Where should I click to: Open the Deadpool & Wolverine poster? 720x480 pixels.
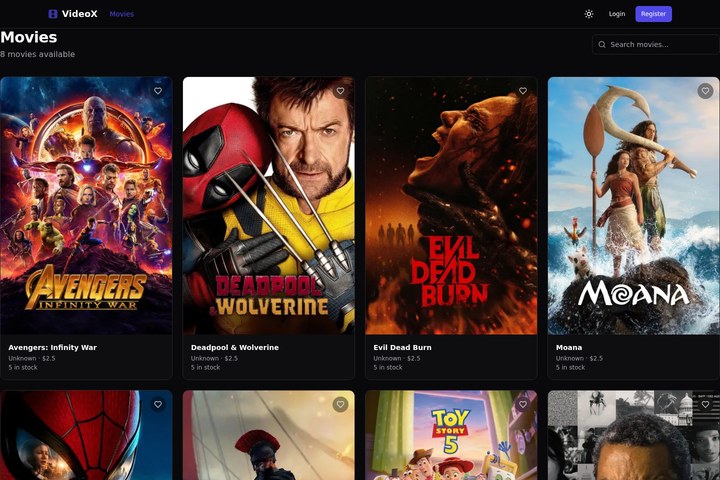point(269,205)
